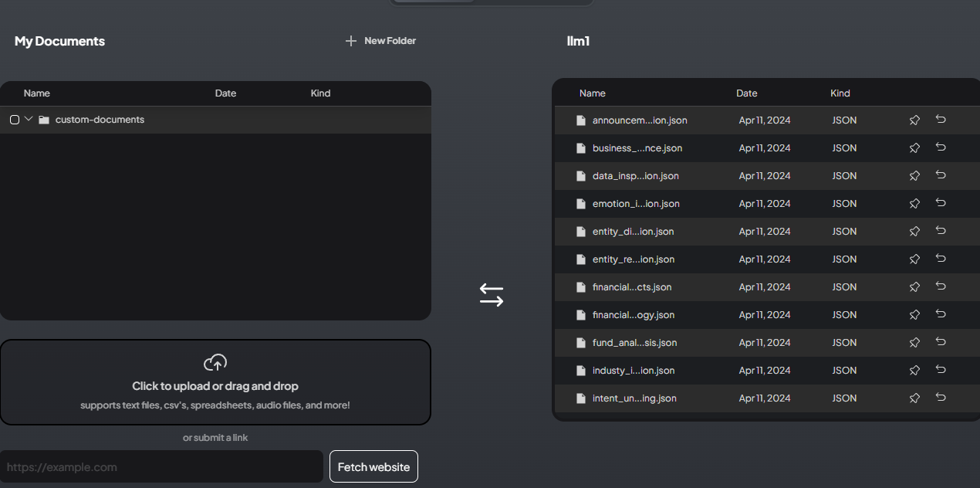The image size is (980, 488).
Task: Click the My Documents heading
Action: tap(59, 41)
